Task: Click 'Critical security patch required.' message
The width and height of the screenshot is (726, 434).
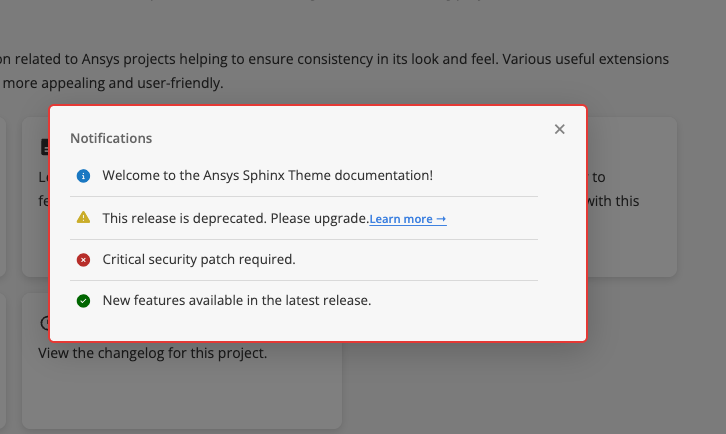Action: (199, 259)
